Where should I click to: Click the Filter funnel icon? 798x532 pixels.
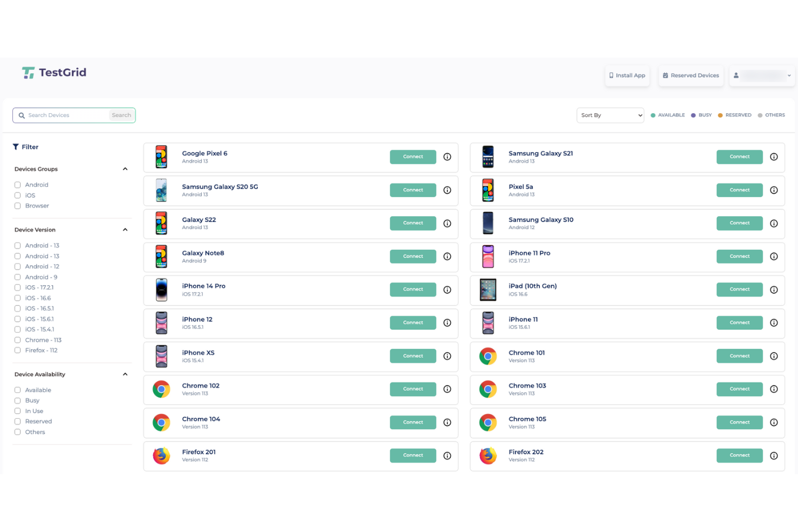click(16, 147)
